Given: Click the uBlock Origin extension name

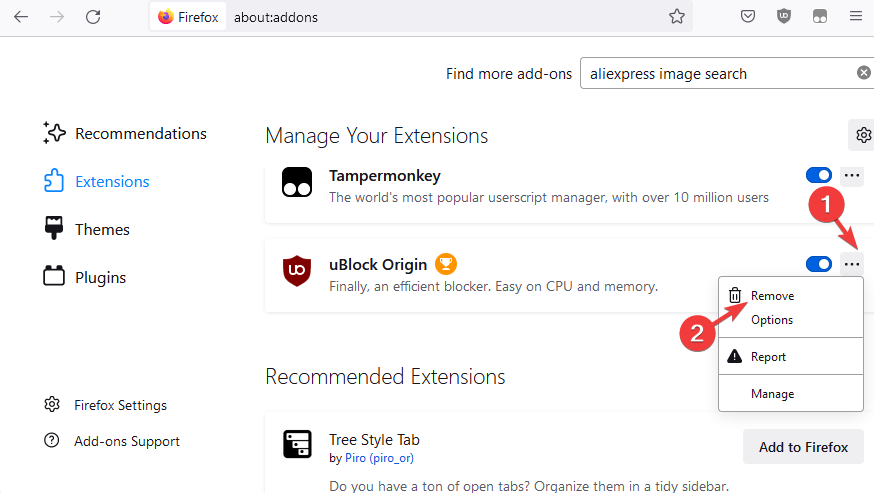Looking at the screenshot, I should [x=378, y=264].
